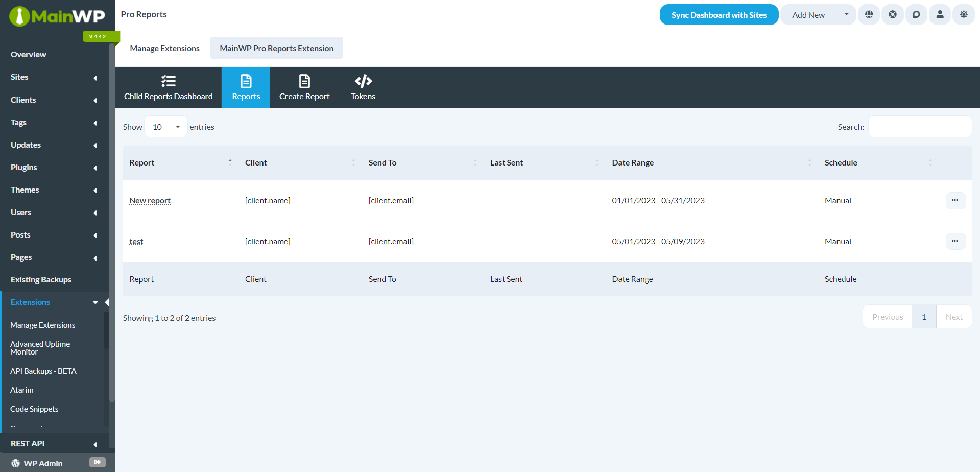Expand the Themes sidebar menu
Screen dimensions: 980x472
54,190
